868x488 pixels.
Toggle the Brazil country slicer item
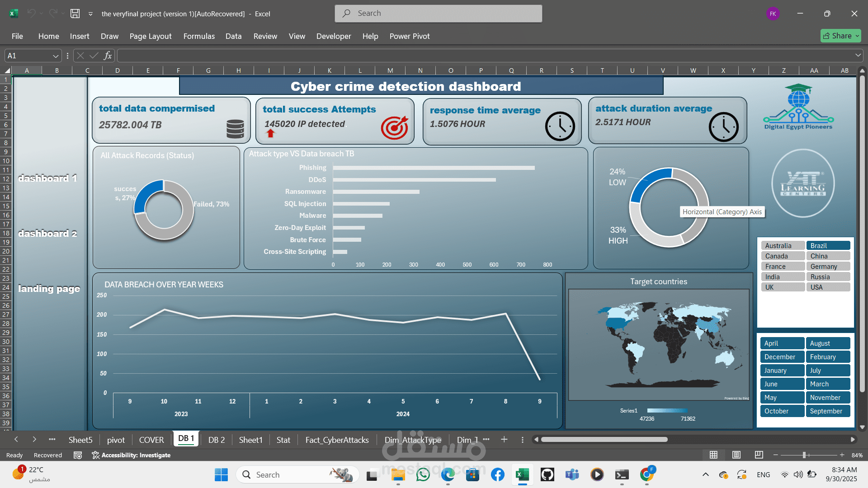tap(828, 246)
